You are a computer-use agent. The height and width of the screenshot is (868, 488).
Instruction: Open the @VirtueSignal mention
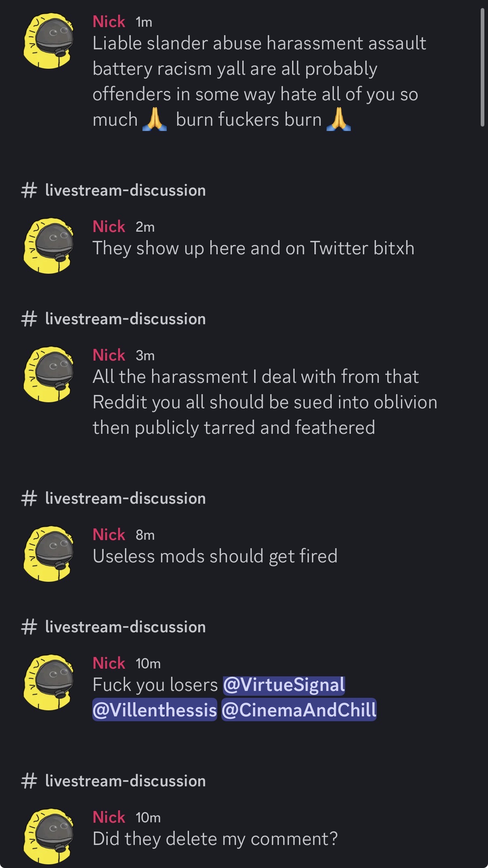pyautogui.click(x=284, y=685)
